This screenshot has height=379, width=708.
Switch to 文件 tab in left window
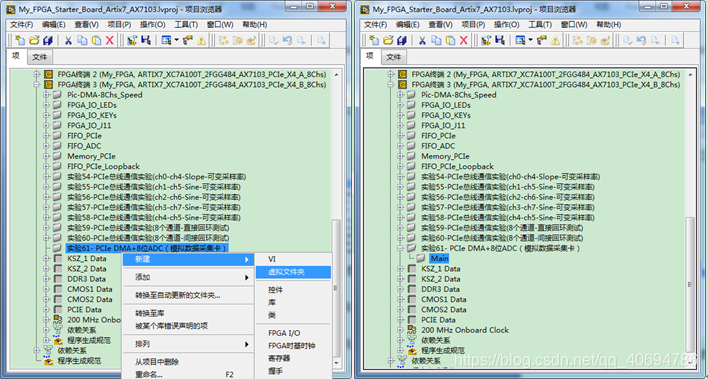[40, 57]
